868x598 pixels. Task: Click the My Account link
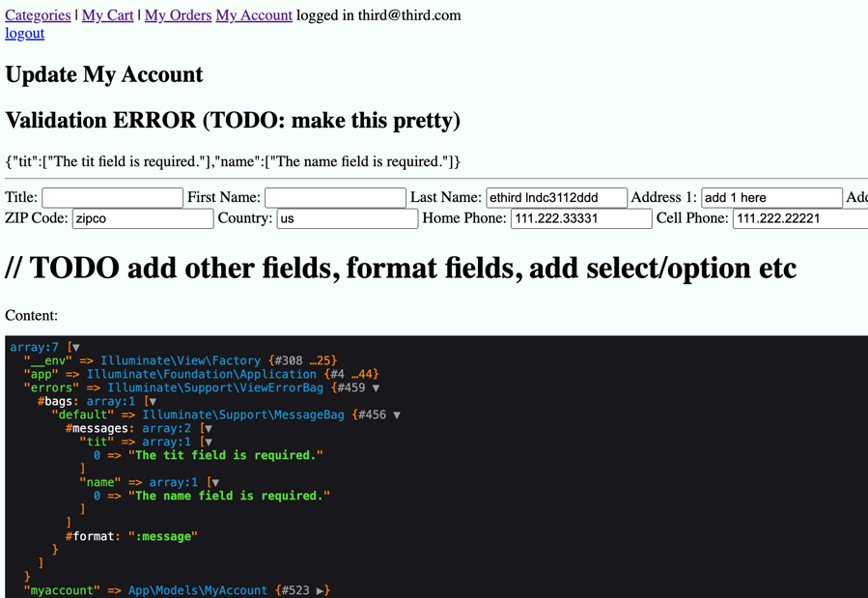pos(253,15)
